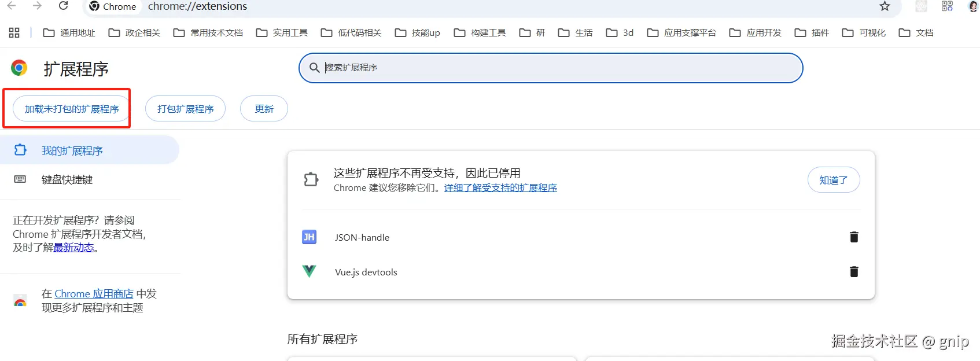Click the Chrome site info chip

coord(113,7)
